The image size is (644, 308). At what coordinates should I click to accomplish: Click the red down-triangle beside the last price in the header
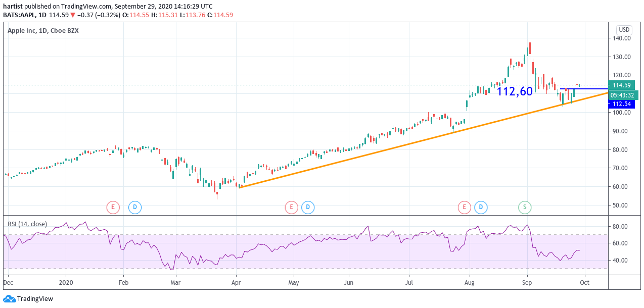point(73,15)
